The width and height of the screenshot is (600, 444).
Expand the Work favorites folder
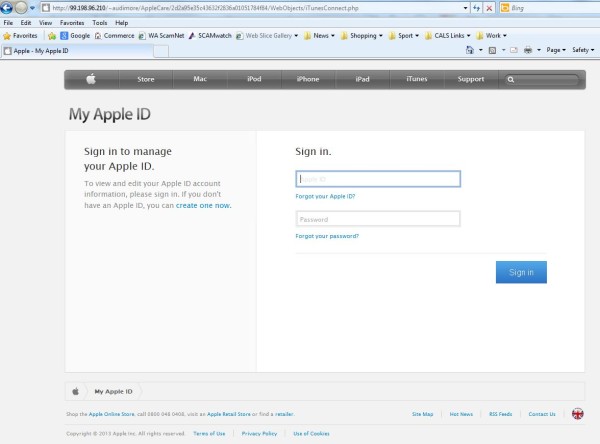[491, 36]
